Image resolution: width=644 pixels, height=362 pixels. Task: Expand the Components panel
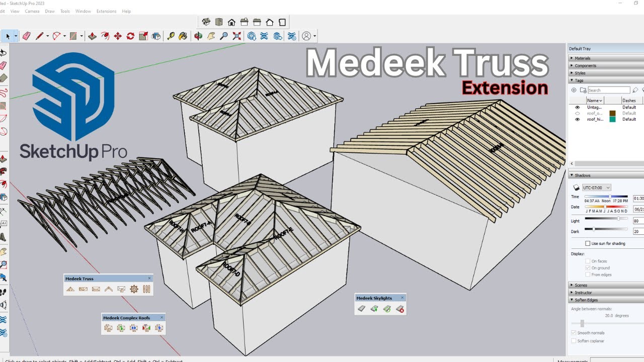tap(606, 65)
